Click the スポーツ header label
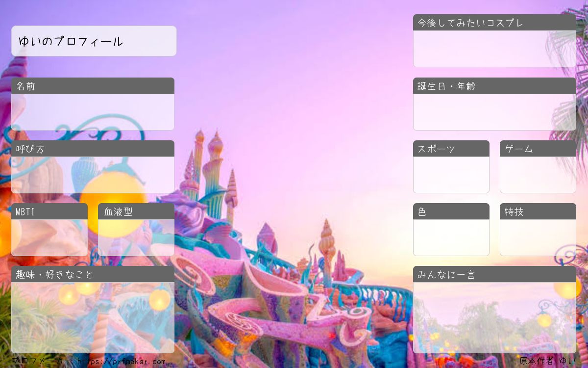Screen dimensions: 588x368 [x=451, y=149]
